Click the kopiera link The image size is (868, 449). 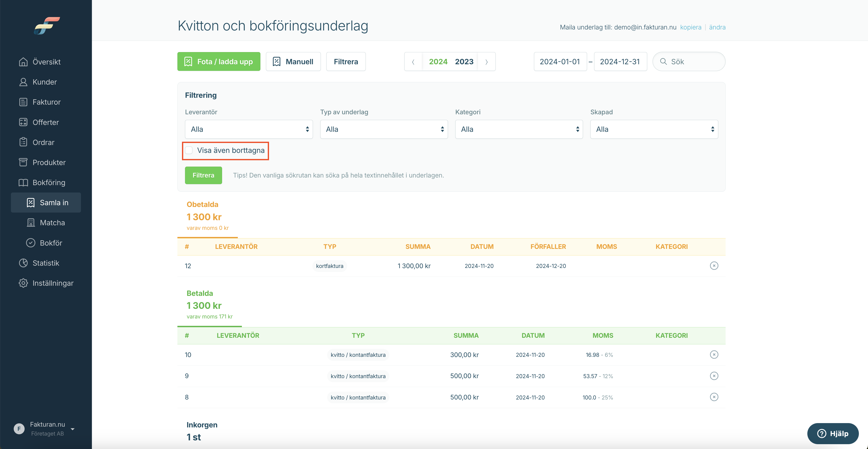pos(691,27)
